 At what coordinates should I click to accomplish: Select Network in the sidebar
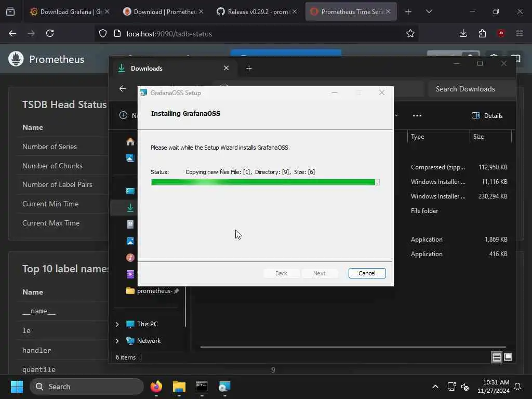tap(143, 341)
